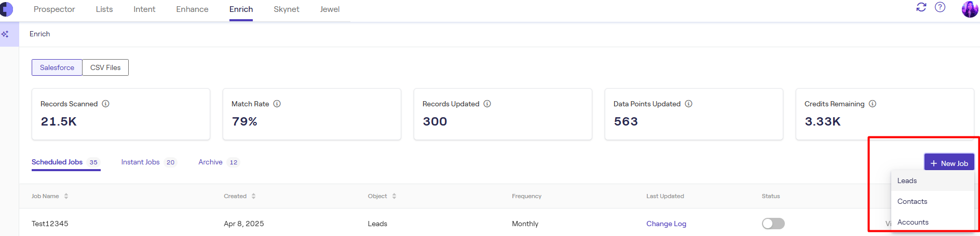Click Credits Remaining info icon

tap(873, 104)
